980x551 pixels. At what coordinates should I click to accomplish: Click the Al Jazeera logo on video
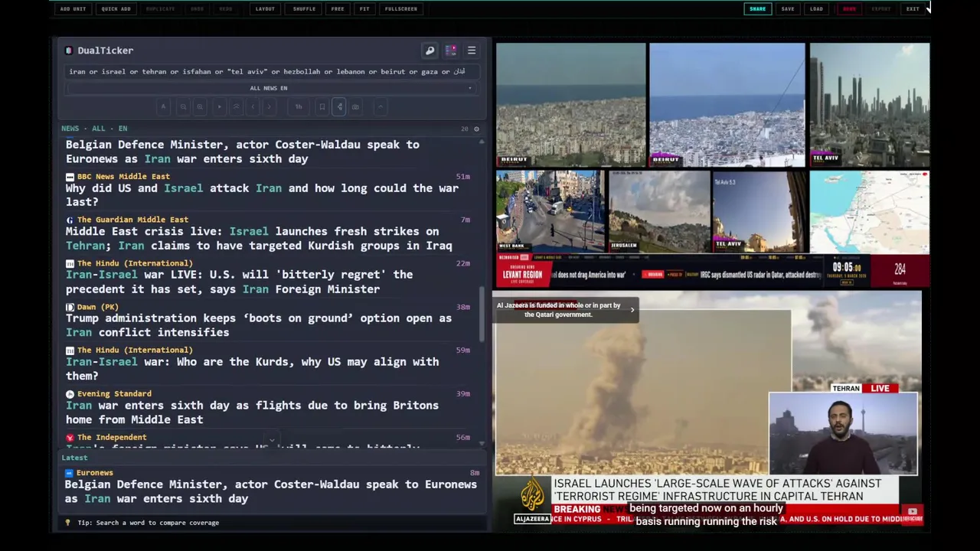coord(532,500)
